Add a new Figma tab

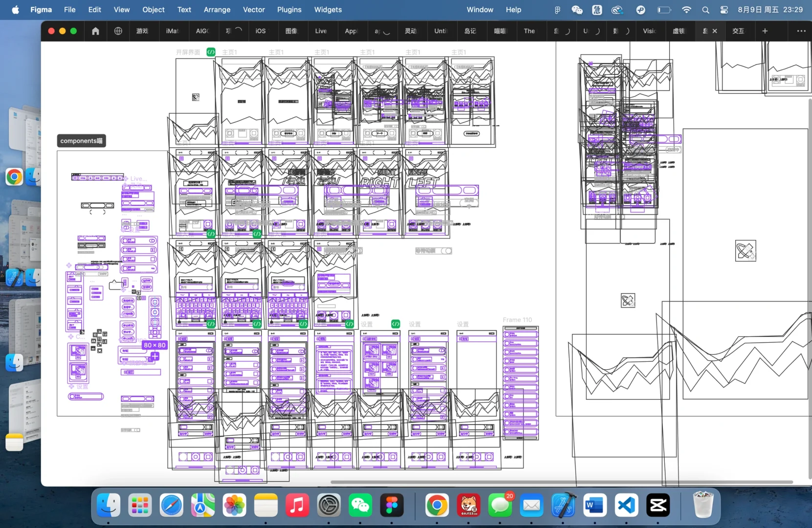(x=765, y=31)
